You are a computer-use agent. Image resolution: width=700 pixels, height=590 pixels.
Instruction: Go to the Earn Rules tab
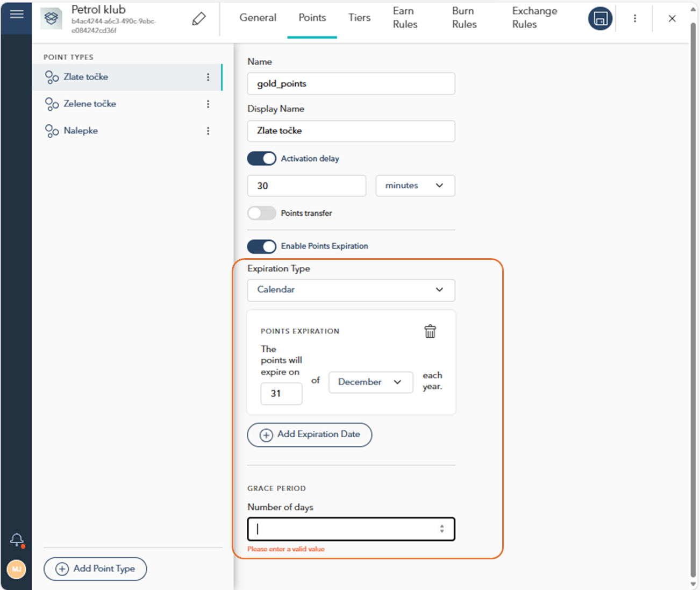(405, 18)
